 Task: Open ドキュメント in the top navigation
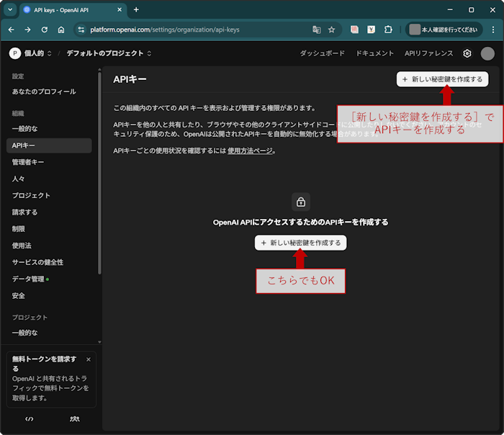click(x=374, y=53)
